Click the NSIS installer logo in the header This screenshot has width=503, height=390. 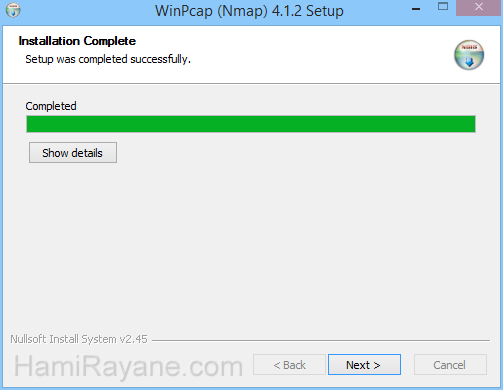pos(469,55)
